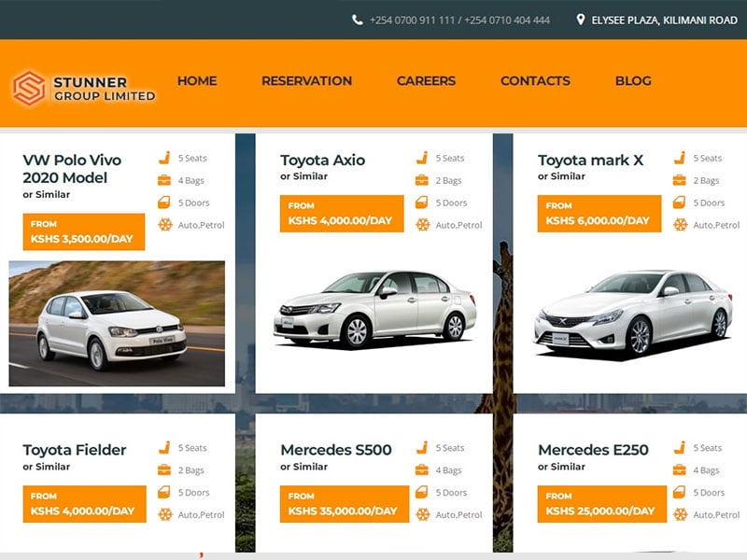Screen dimensions: 747x560
Task: Click the door icon on VW Polo Vivo card
Action: point(164,203)
